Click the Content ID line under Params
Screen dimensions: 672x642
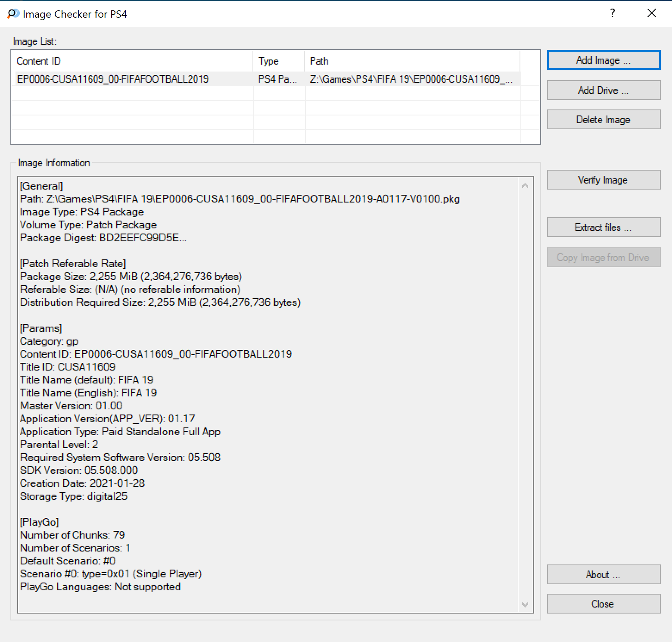click(156, 354)
